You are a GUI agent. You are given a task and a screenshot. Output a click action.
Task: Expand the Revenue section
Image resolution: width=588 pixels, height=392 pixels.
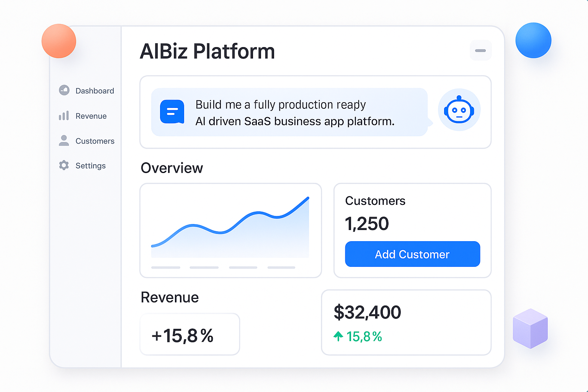(x=170, y=297)
